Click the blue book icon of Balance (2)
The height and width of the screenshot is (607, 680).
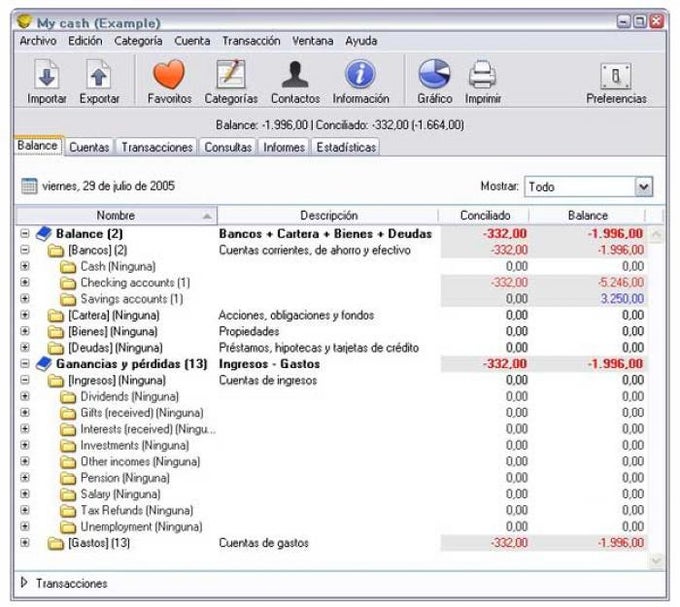click(44, 234)
